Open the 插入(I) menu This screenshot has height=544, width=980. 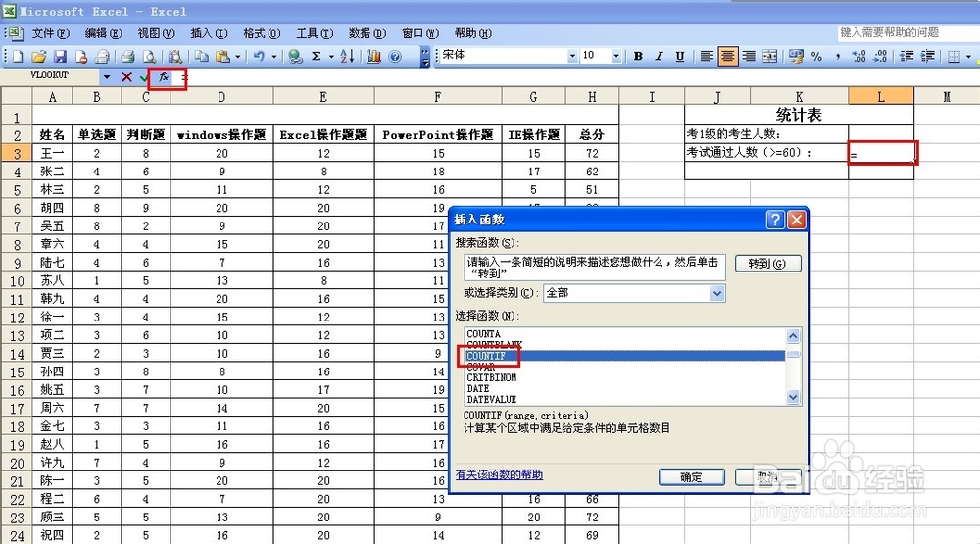coord(209,33)
